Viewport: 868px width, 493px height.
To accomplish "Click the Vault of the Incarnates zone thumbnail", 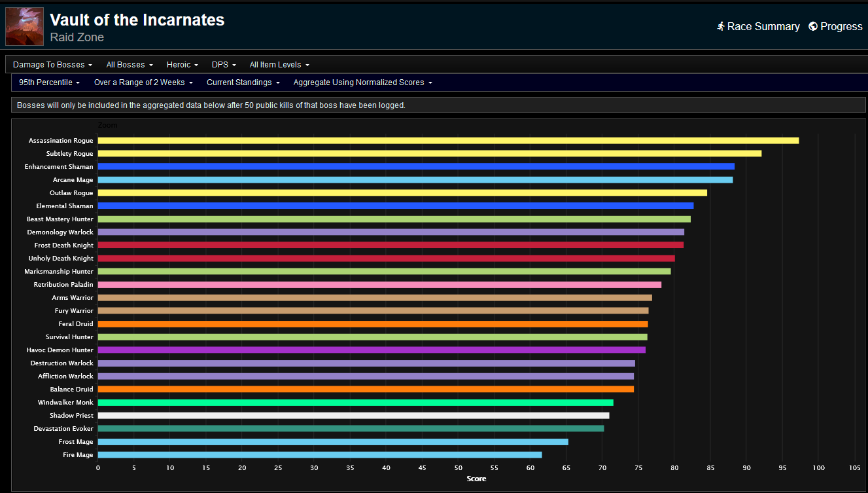I will click(x=24, y=26).
